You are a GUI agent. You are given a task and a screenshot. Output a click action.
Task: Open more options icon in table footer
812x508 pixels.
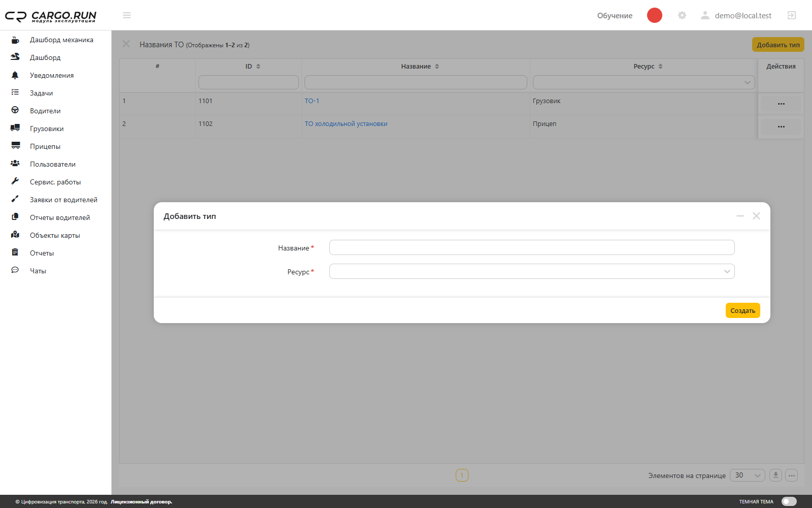(792, 475)
